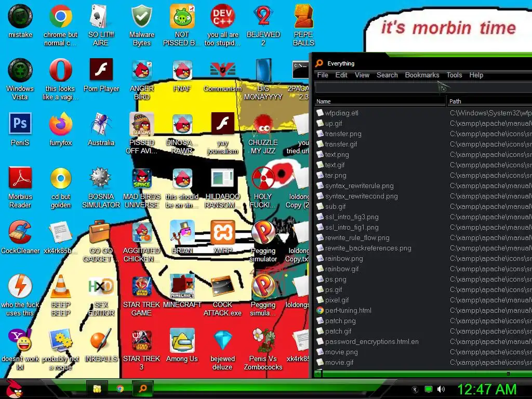Open the Bookmarks menu in Everything

point(422,75)
